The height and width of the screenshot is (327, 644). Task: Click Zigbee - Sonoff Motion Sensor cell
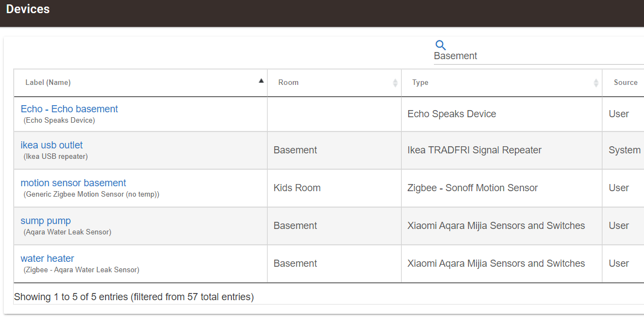472,188
